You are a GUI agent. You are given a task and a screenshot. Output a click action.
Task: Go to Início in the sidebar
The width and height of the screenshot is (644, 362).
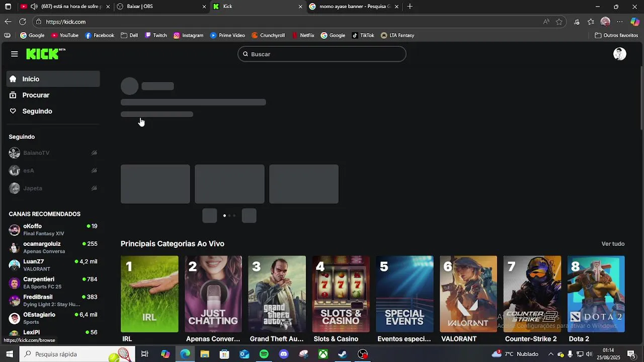53,79
